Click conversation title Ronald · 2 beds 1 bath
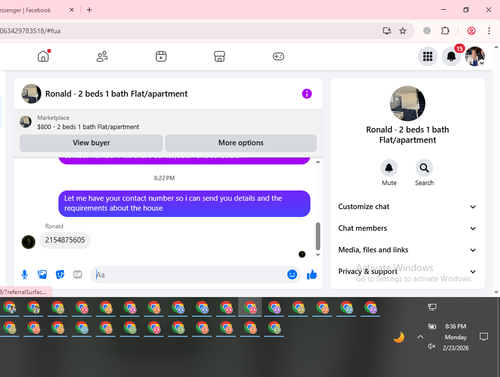The width and height of the screenshot is (500, 377). click(x=116, y=94)
